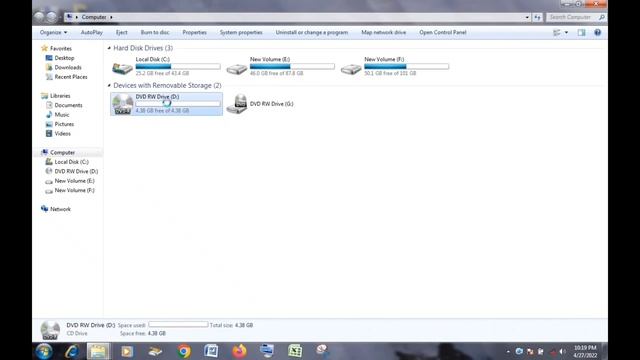Click Uninstall or change a program
Viewport: 640px width, 360px height.
(312, 32)
